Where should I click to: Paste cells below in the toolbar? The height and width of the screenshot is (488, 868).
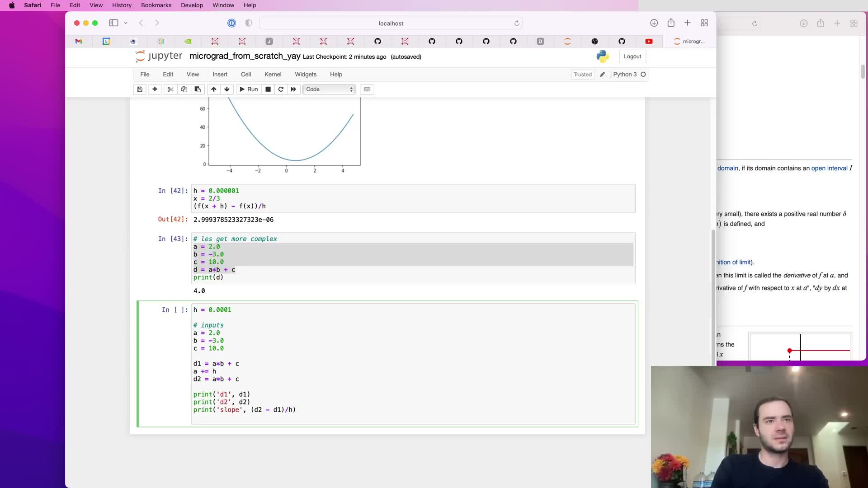198,89
